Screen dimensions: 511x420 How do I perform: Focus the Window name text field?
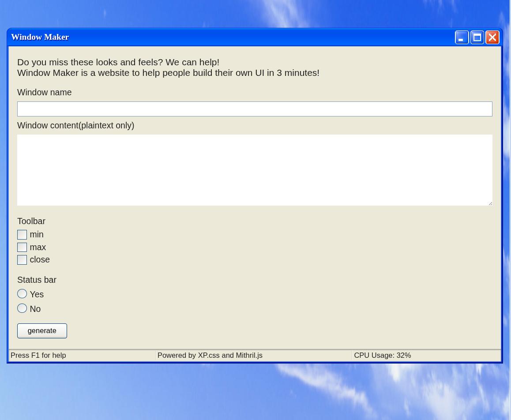(255, 109)
